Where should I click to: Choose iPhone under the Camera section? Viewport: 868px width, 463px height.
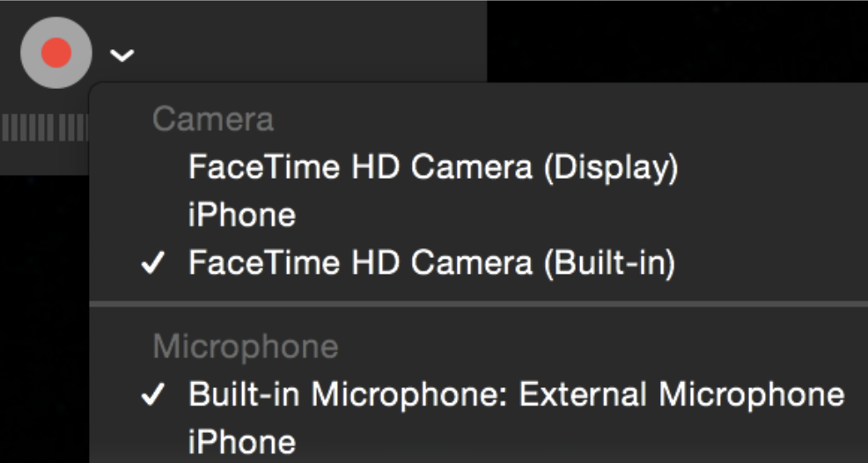click(x=241, y=215)
